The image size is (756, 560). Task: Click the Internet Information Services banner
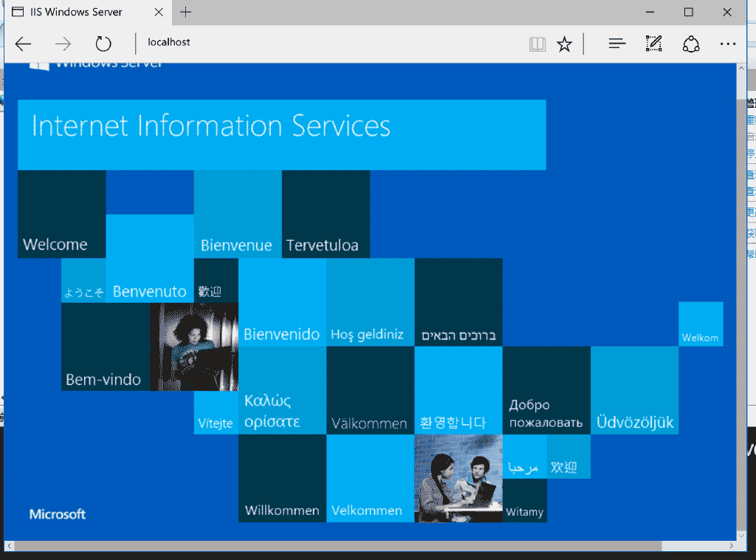click(282, 134)
